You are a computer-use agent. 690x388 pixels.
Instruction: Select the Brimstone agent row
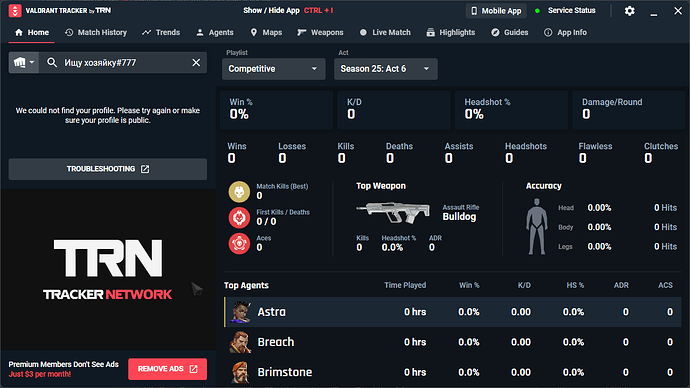[x=453, y=372]
